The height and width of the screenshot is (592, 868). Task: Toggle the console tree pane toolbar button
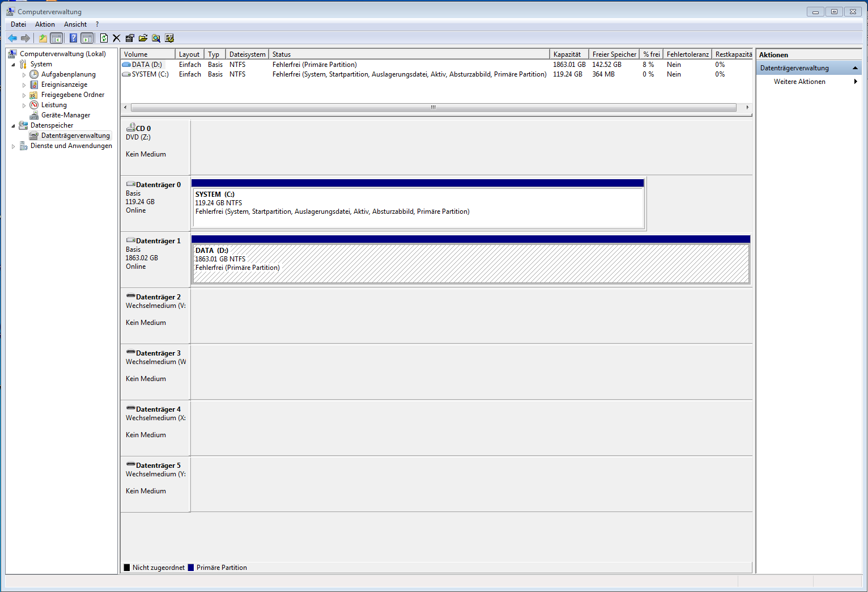point(57,38)
